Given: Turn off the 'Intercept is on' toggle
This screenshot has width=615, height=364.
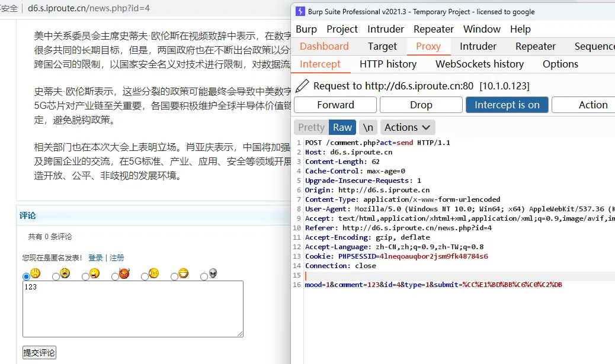Looking at the screenshot, I should pyautogui.click(x=507, y=105).
